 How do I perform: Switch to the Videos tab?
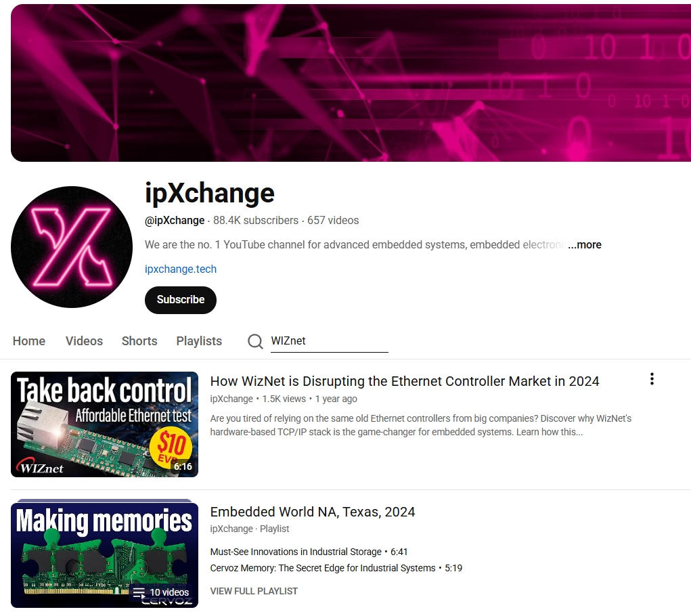tap(84, 341)
